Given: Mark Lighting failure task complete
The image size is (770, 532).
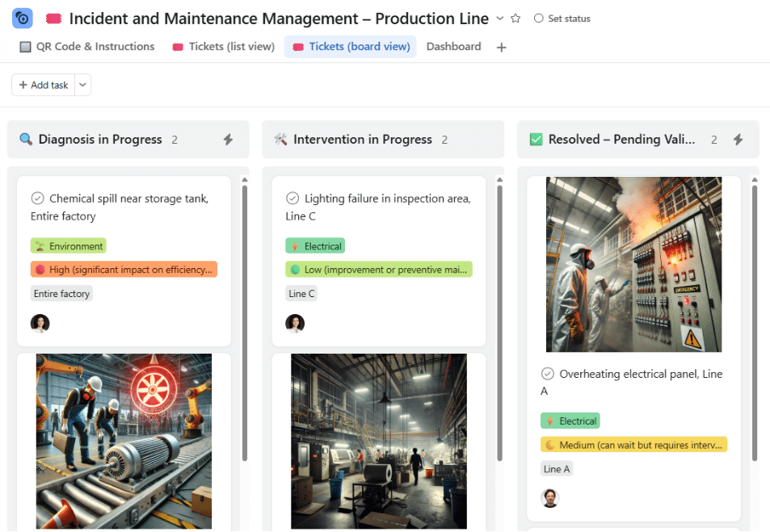Looking at the screenshot, I should (292, 199).
